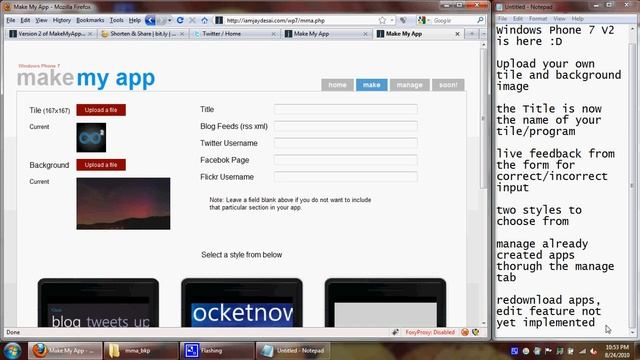The height and width of the screenshot is (360, 640).
Task: Click the home navigation button on page
Action: (337, 85)
